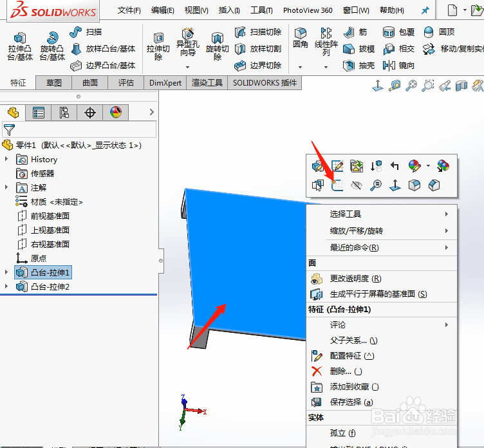
Task: Click the Normal To icon in context toolbar
Action: (395, 185)
